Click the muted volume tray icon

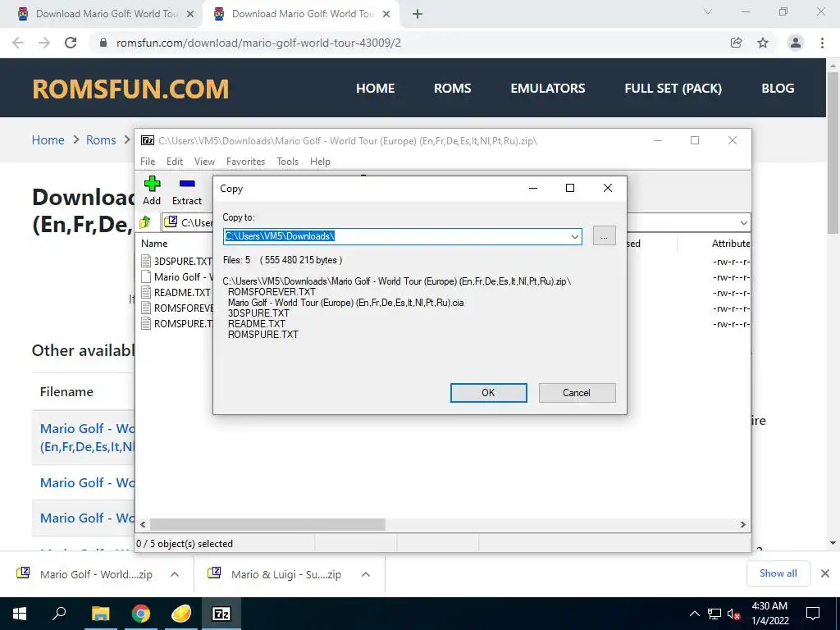coord(734,614)
